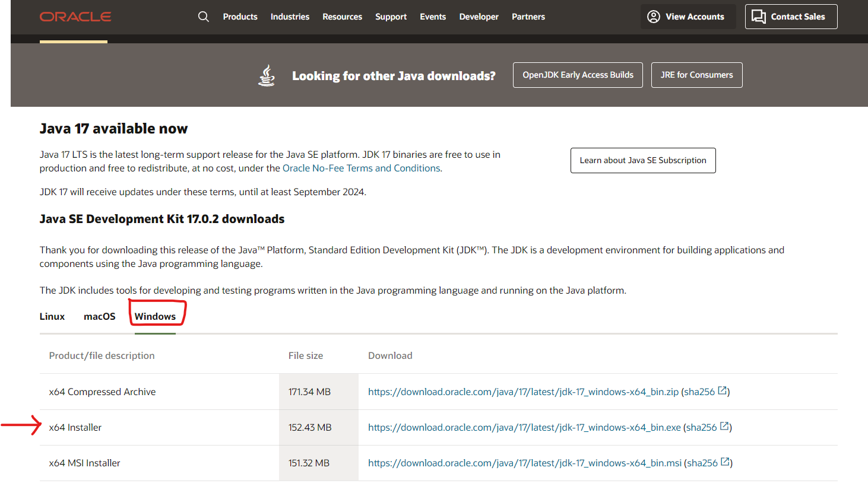Click the Oracle logo
868x493 pixels.
(75, 17)
